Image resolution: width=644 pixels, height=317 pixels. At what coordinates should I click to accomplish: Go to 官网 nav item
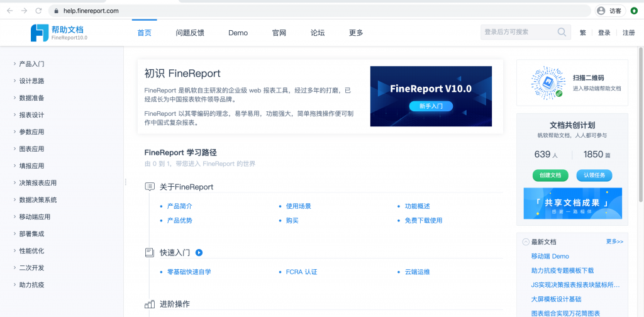pos(279,33)
